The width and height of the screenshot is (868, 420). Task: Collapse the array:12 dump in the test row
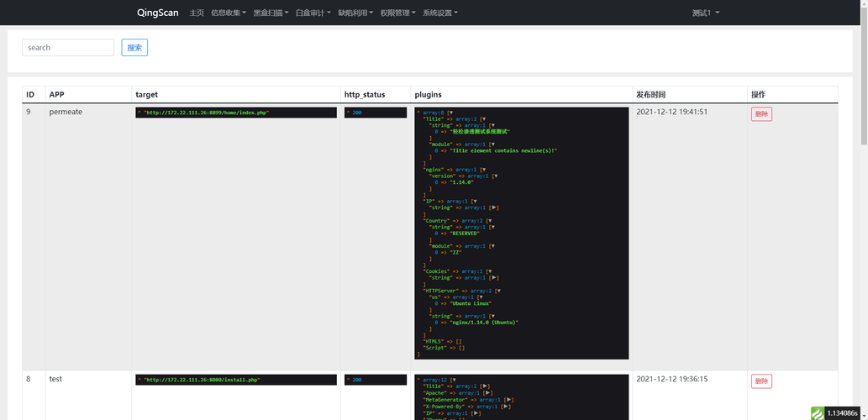pos(455,381)
